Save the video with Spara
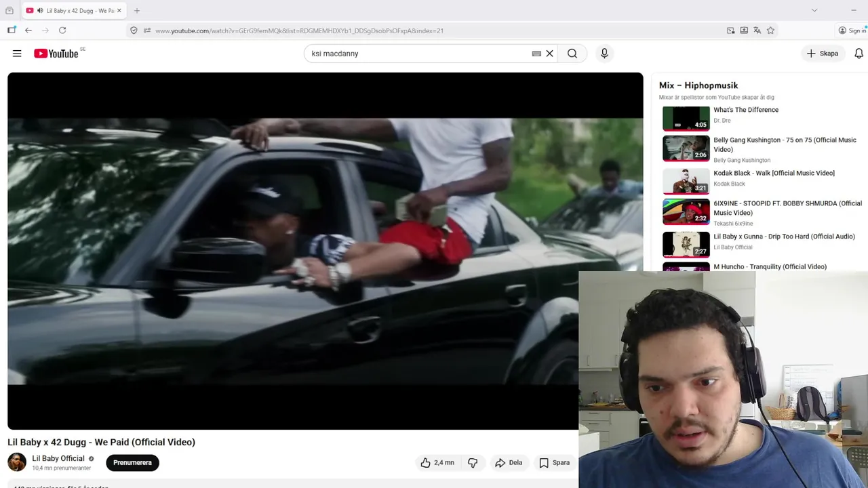This screenshot has width=868, height=488. (555, 462)
